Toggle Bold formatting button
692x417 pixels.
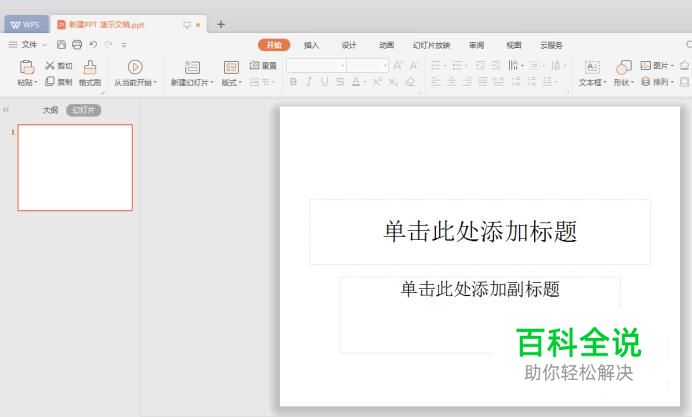click(x=294, y=82)
